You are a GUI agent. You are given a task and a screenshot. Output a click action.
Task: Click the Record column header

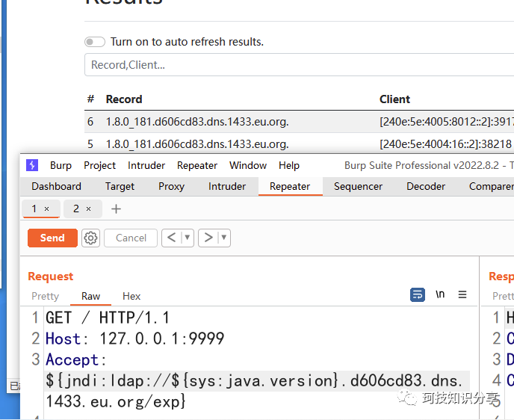pyautogui.click(x=124, y=99)
